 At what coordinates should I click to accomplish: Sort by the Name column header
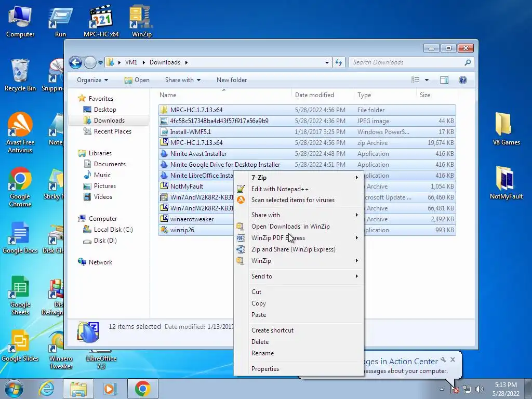tap(224, 95)
